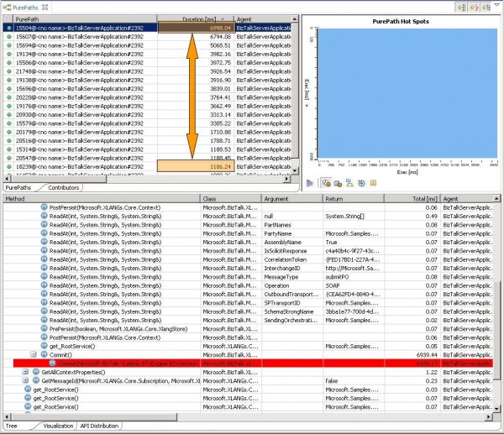Collapse the Commit() tree node
The height and width of the screenshot is (434, 504).
tap(34, 354)
